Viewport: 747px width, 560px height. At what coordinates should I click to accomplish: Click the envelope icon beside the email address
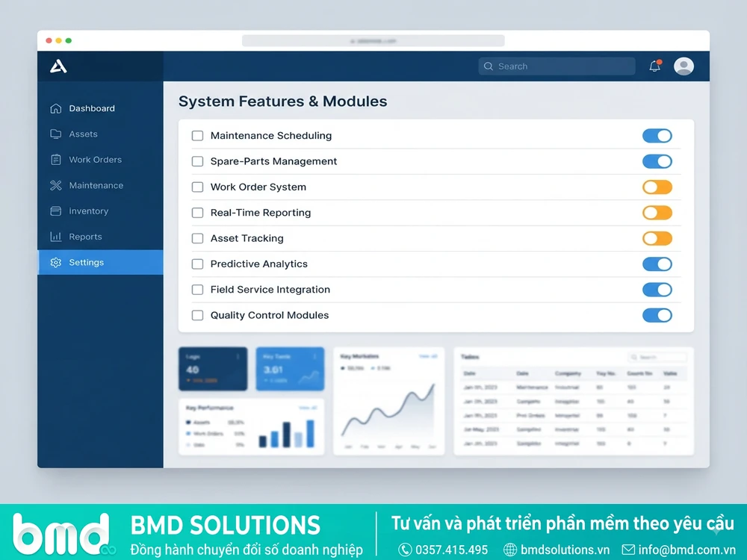628,550
